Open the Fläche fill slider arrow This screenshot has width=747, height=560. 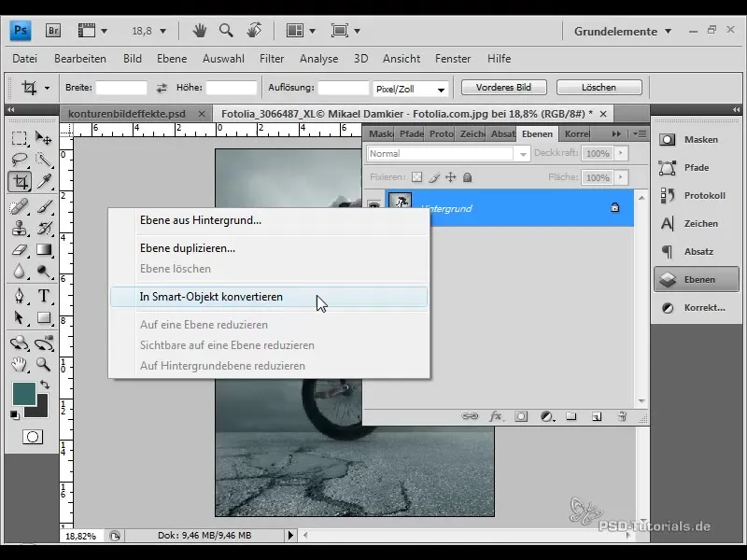[x=620, y=177]
